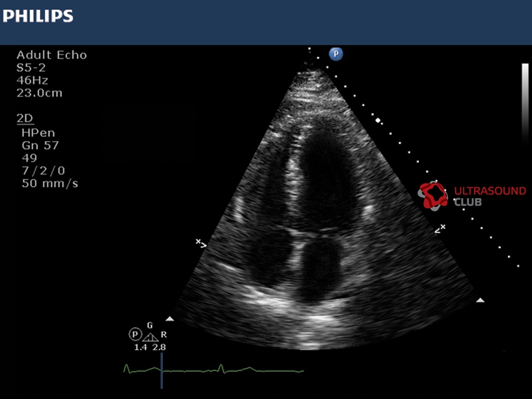
Task: Click the HPen setting label
Action: (x=39, y=132)
